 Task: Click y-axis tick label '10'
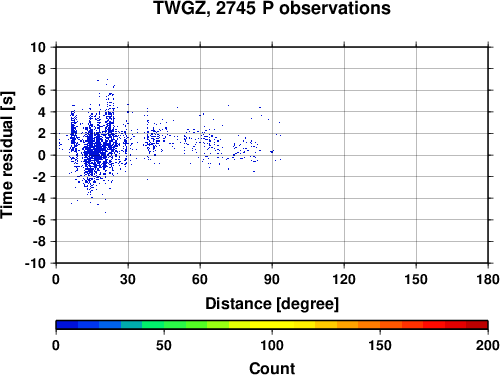pyautogui.click(x=38, y=47)
